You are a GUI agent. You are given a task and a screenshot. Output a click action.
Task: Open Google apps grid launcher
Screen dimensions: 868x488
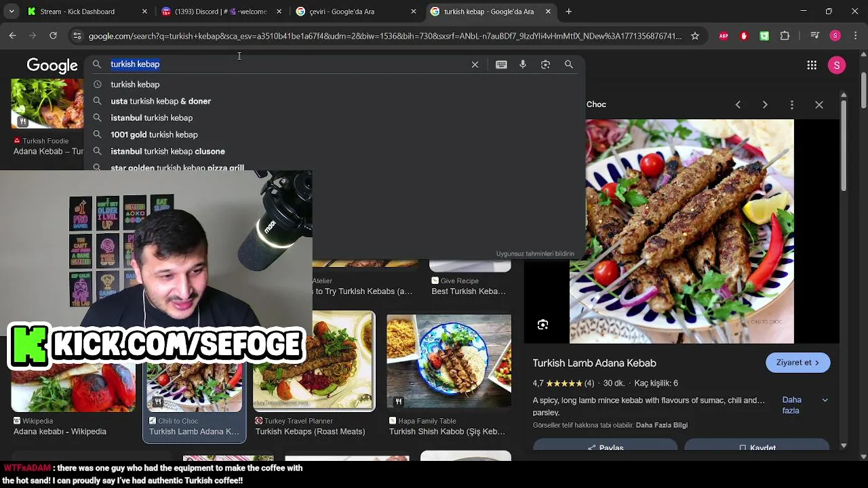[x=812, y=65]
